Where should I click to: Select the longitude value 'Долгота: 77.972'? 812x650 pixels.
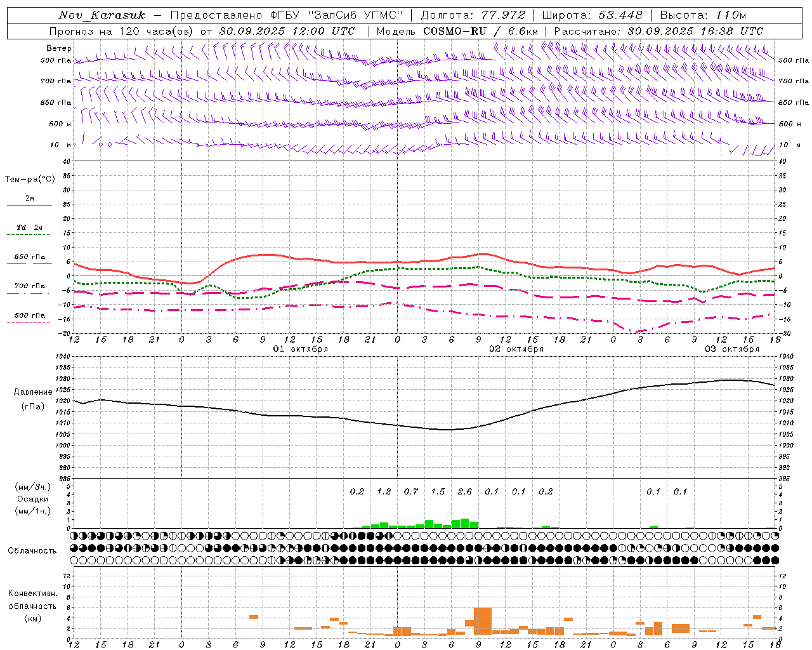click(x=473, y=15)
